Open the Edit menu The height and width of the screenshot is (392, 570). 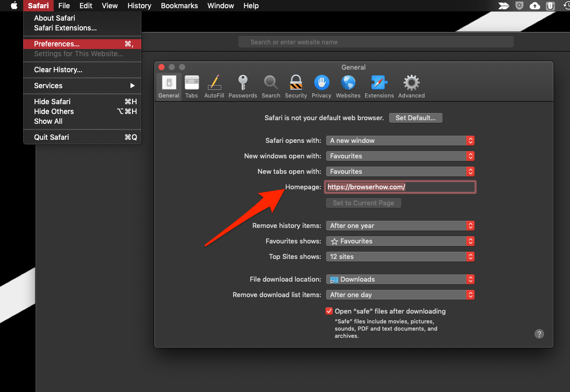(x=86, y=6)
